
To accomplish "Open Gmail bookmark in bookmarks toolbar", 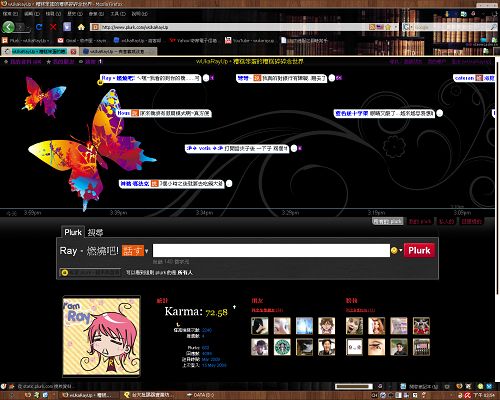I will click(x=82, y=40).
